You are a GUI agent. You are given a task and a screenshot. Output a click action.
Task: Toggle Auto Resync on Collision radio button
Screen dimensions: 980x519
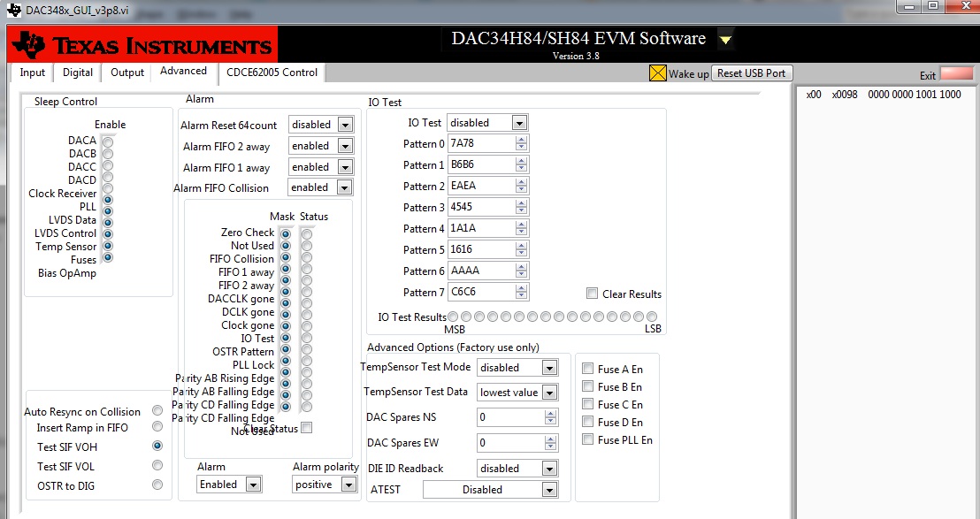pos(157,410)
